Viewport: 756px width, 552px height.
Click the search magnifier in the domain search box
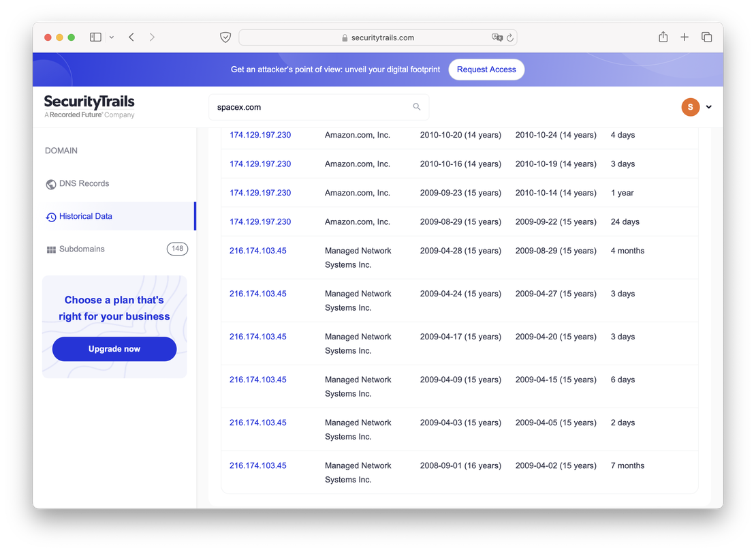(416, 107)
